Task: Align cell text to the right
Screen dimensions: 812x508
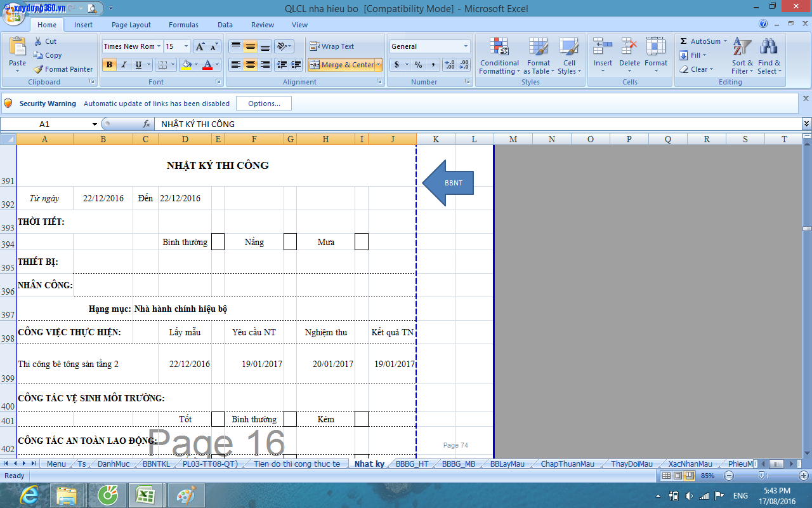Action: (265, 65)
